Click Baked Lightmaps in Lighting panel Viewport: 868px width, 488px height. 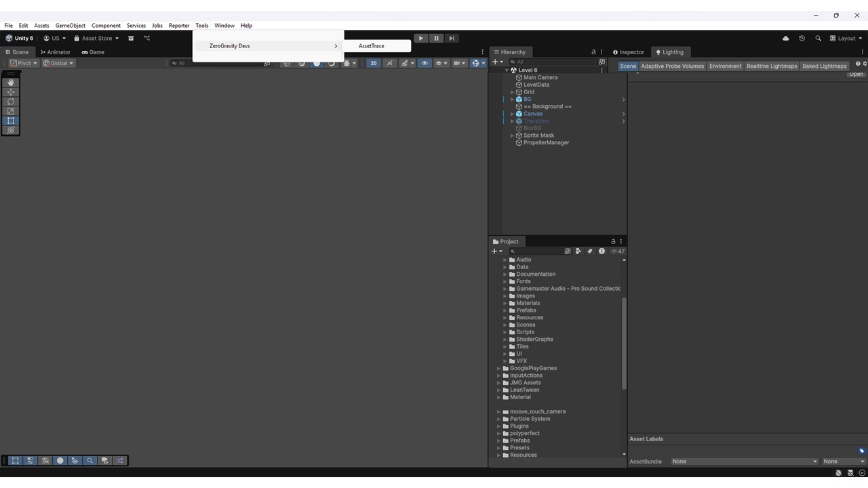825,66
